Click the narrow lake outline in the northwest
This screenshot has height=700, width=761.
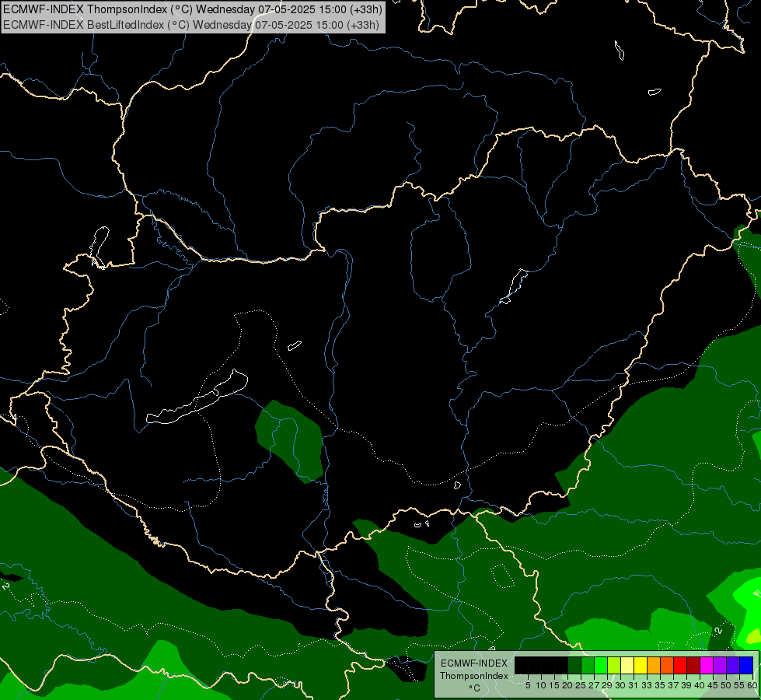pyautogui.click(x=99, y=247)
